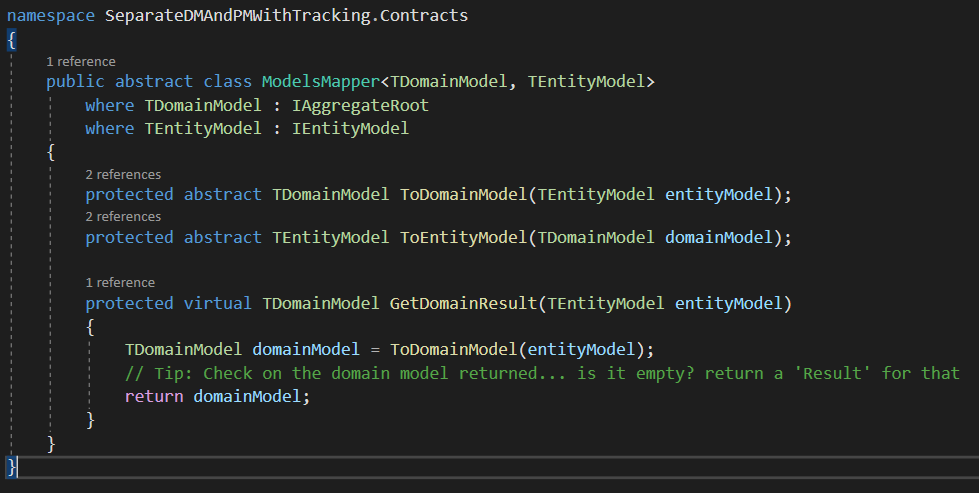This screenshot has height=493, width=979.
Task: Open '2 references' CodeLens above ToEntityModel
Action: 123,217
